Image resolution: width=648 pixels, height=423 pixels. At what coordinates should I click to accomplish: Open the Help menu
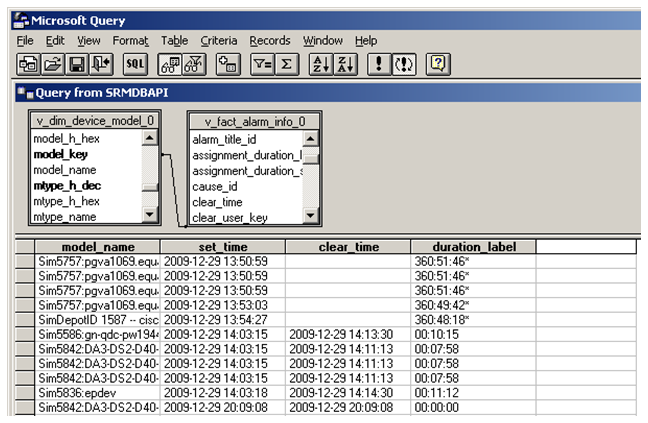366,41
